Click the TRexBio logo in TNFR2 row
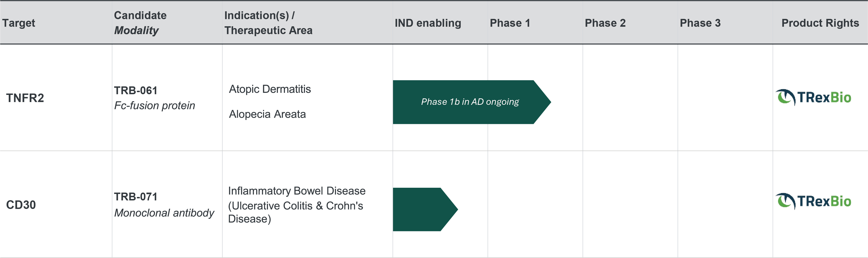This screenshot has width=868, height=258. click(813, 97)
